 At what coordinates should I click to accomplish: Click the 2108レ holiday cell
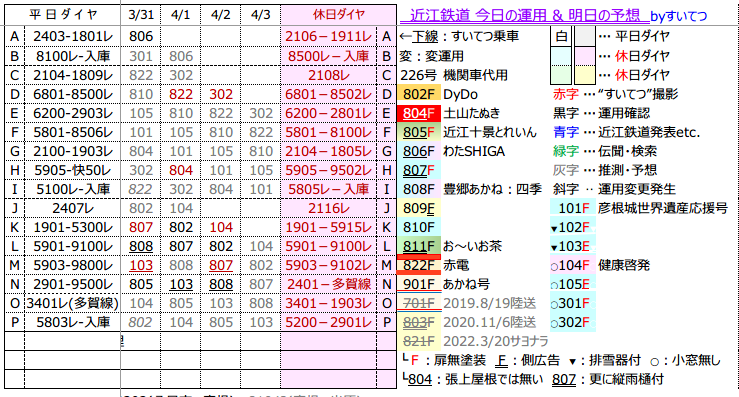coord(328,75)
